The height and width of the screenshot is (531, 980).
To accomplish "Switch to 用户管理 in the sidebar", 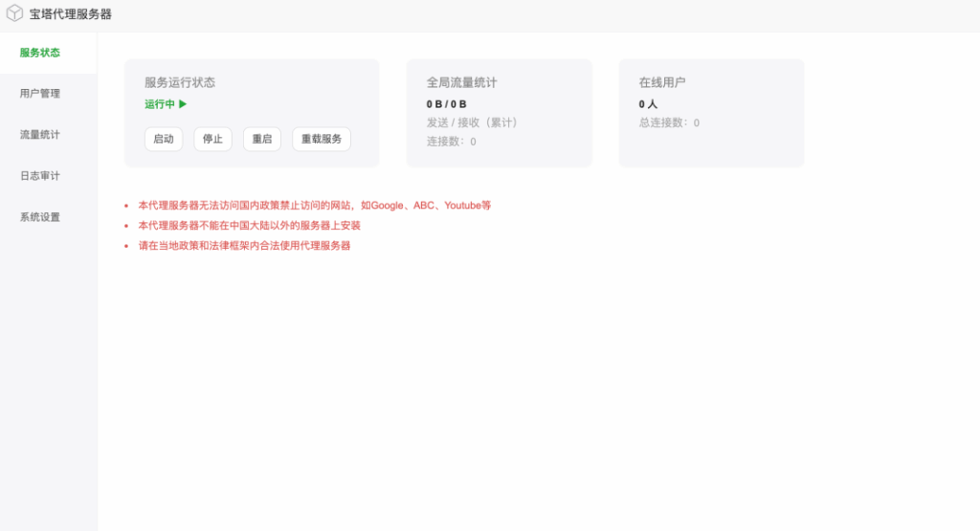I will click(x=40, y=94).
